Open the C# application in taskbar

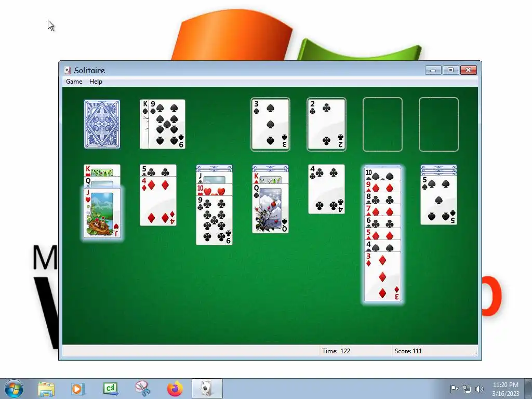click(111, 389)
